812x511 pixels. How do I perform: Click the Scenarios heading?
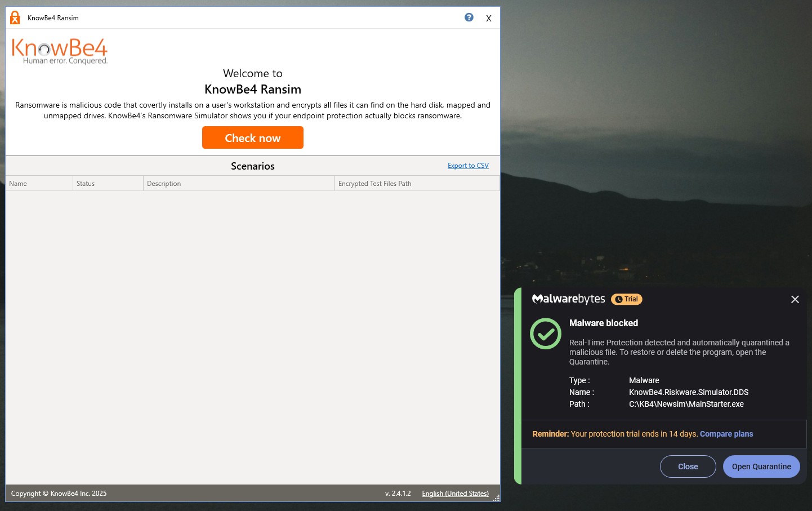[253, 166]
